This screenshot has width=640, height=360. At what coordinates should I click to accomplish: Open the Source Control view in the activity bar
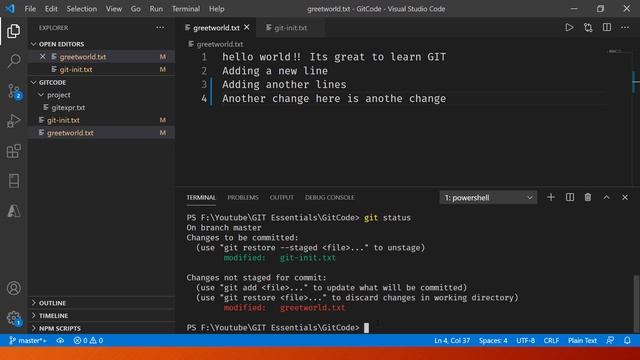click(13, 91)
